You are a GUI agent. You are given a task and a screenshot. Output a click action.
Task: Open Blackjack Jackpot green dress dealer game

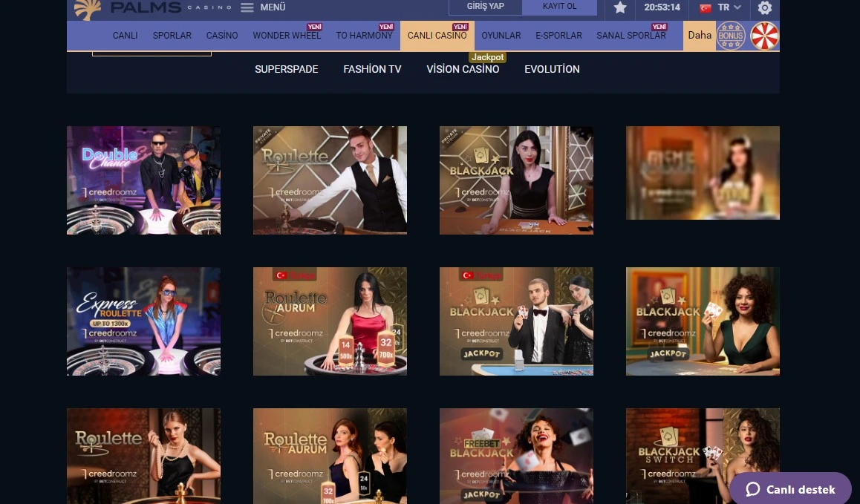coord(703,321)
